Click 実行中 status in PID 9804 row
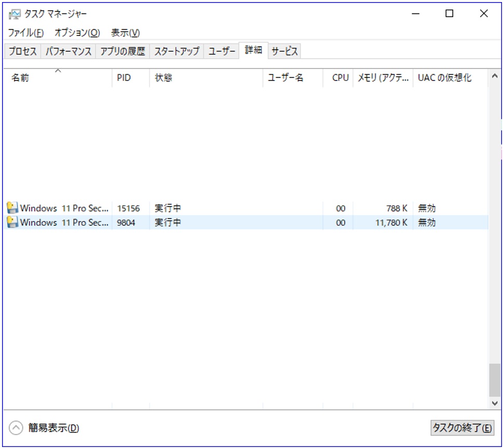The image size is (503, 448). (168, 222)
